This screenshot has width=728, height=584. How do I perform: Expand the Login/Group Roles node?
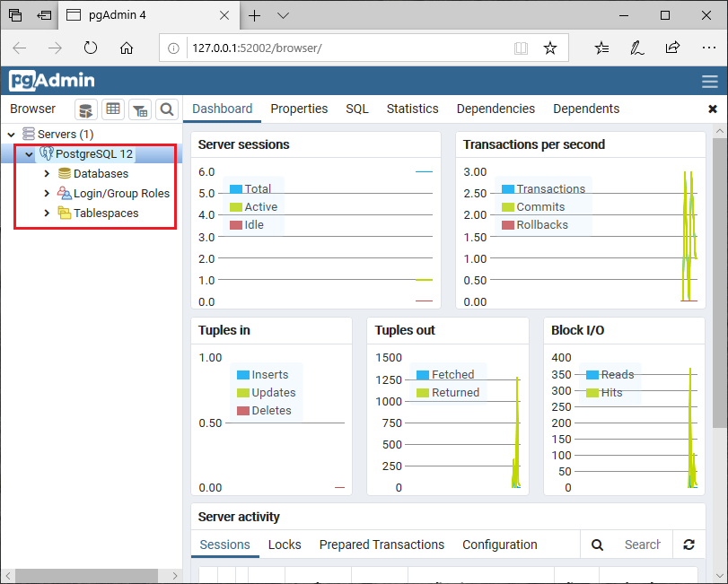pyautogui.click(x=46, y=193)
